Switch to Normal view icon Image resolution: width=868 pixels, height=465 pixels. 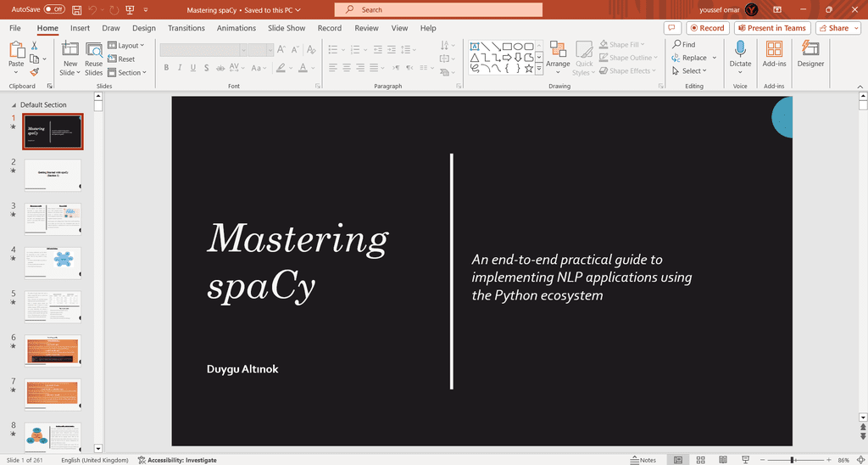pos(678,460)
